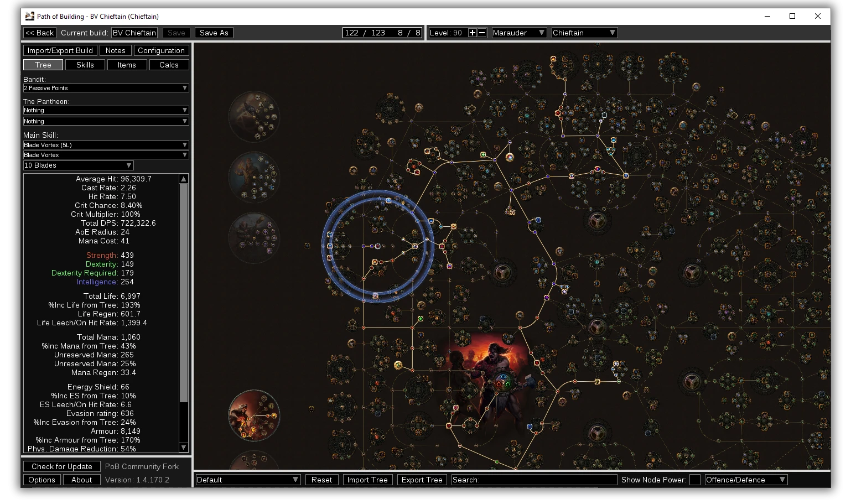Screen dimensions: 851x504
Task: Click the Save As button
Action: pos(214,32)
